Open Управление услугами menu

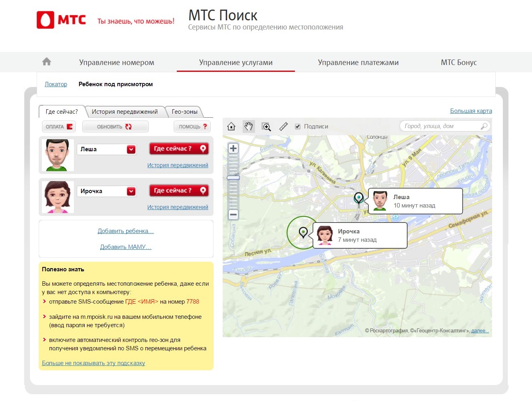coord(236,62)
